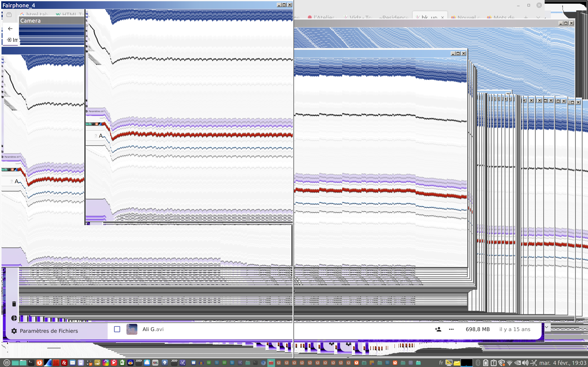Open the three-dots actions menu for Ali G.avi

point(451,329)
